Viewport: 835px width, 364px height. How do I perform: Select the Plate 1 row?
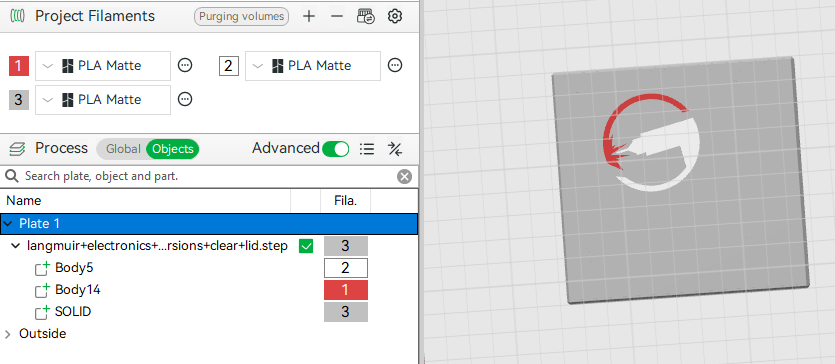click(x=209, y=224)
